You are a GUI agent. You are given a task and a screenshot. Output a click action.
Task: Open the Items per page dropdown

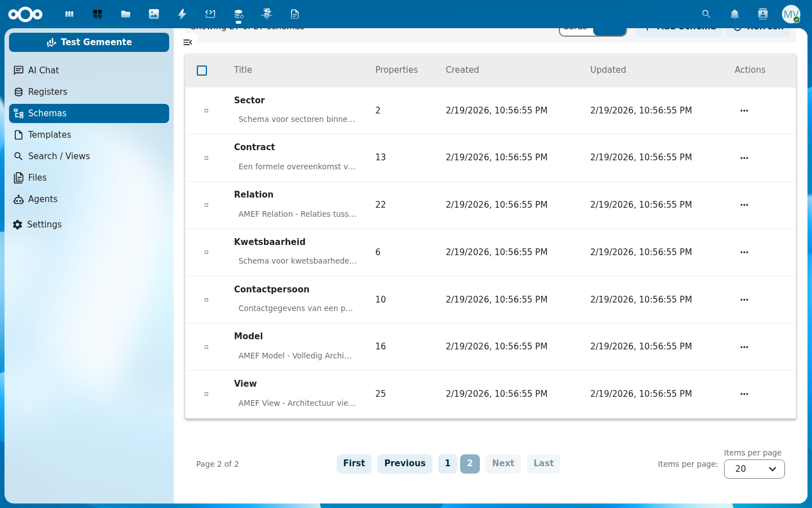tap(754, 469)
